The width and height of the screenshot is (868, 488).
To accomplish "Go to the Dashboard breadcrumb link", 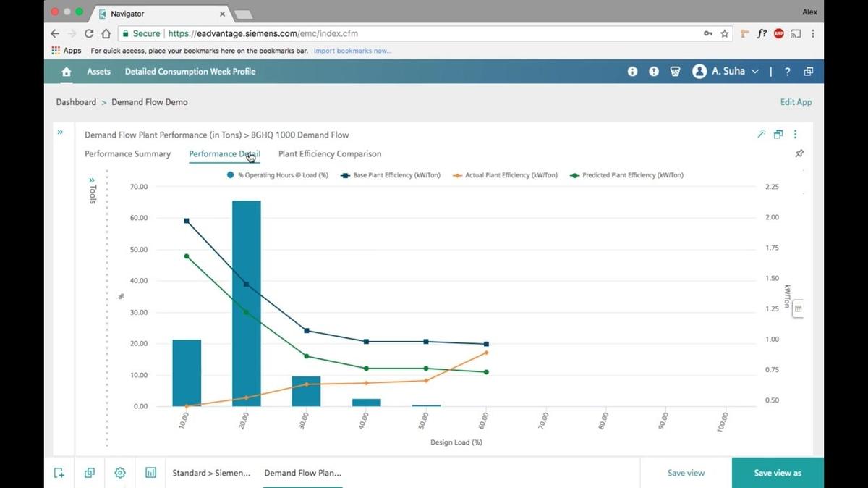I will 76,102.
